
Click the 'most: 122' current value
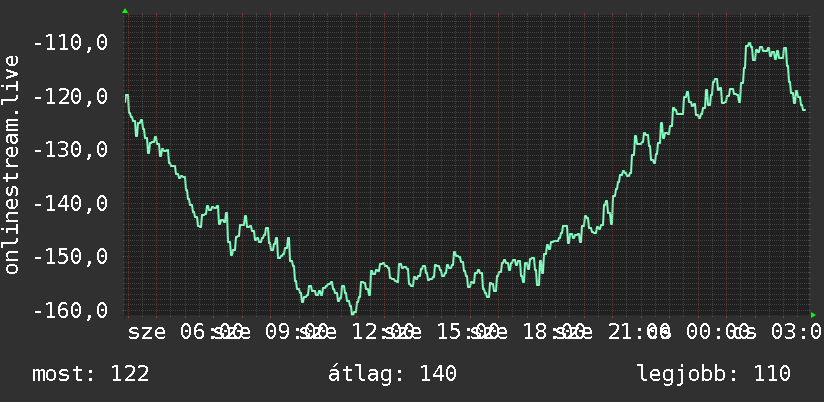[x=91, y=374]
